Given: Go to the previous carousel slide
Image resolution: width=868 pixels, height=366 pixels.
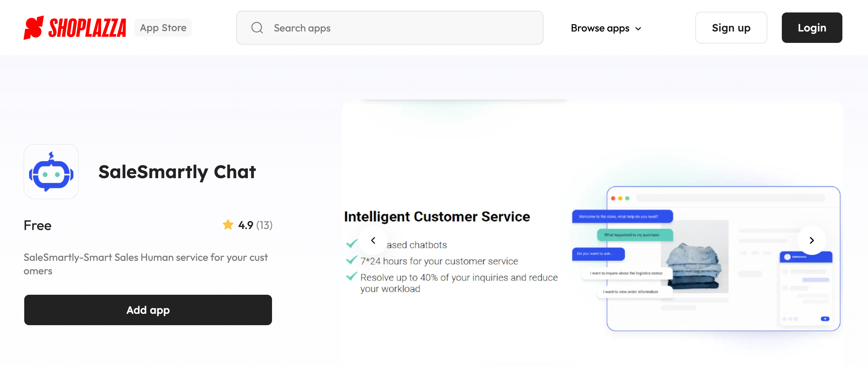Looking at the screenshot, I should tap(373, 240).
